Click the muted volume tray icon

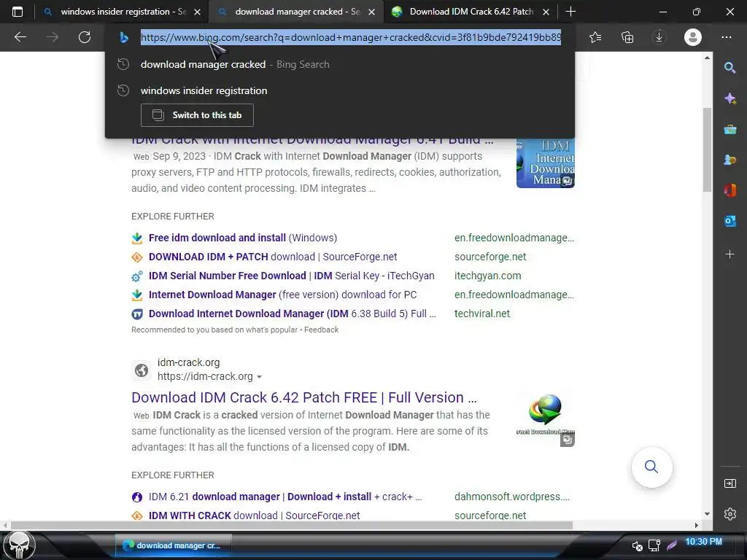pyautogui.click(x=638, y=545)
